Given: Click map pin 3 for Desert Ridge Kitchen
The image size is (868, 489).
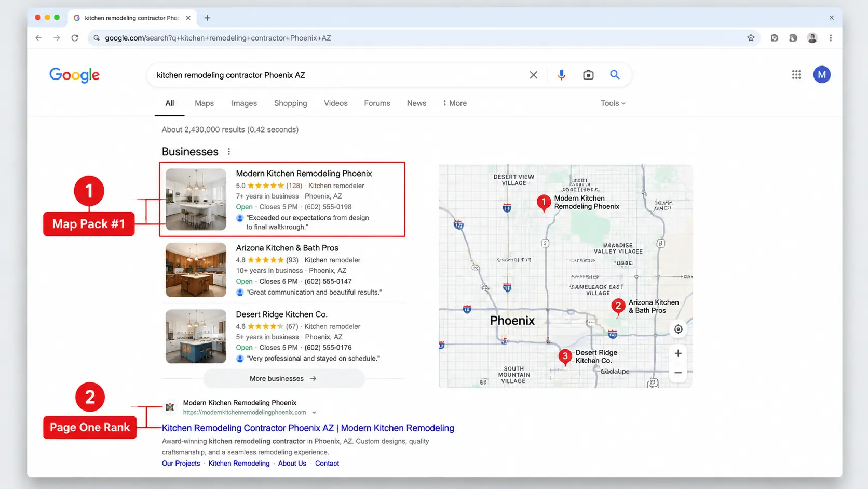Looking at the screenshot, I should coord(565,357).
